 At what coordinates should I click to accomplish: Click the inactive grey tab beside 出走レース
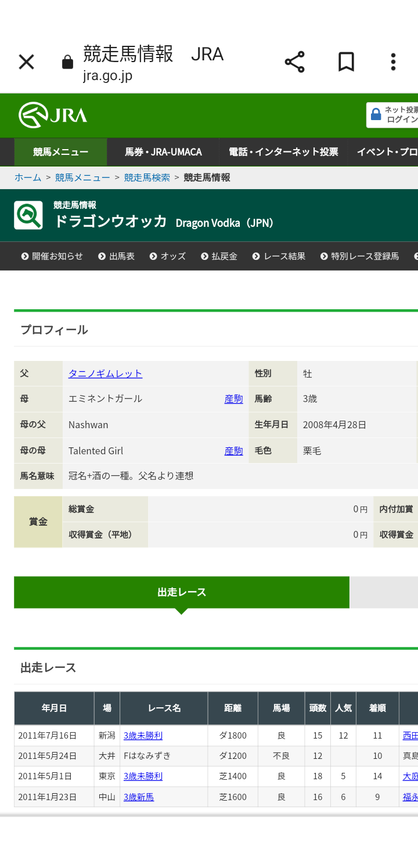click(x=383, y=592)
